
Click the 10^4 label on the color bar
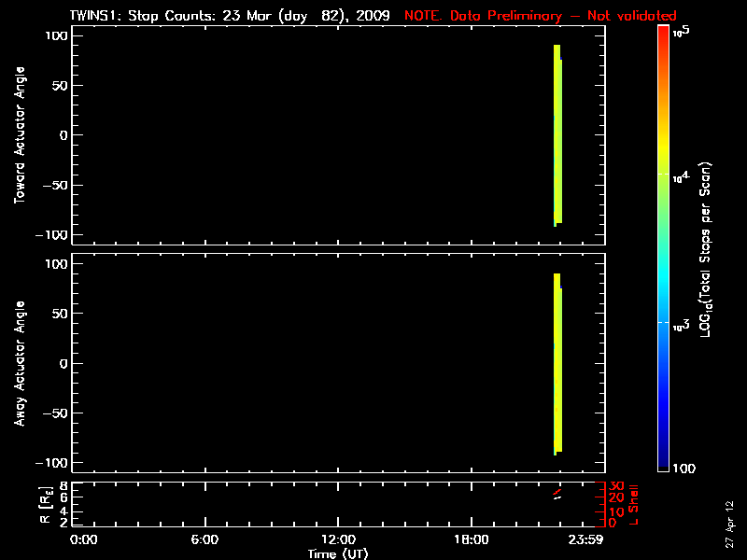[682, 176]
